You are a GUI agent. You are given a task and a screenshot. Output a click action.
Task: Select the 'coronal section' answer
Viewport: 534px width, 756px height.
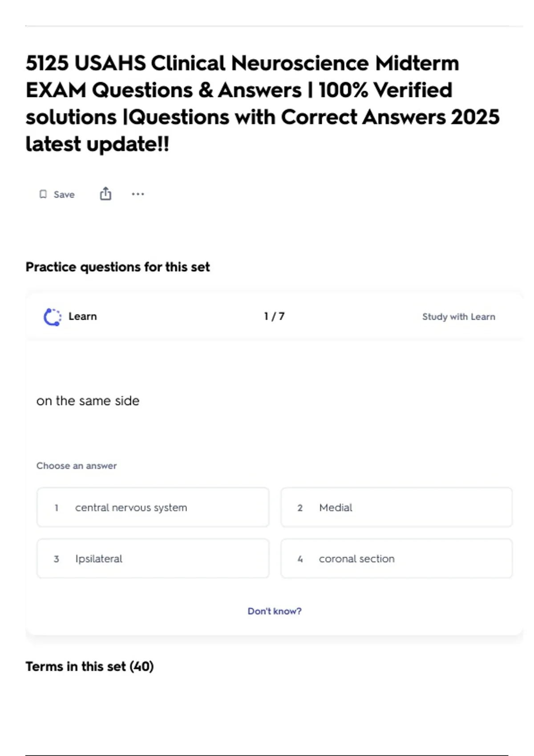click(x=396, y=559)
